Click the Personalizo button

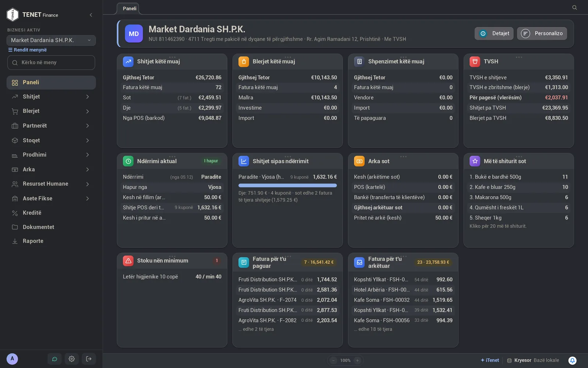click(542, 33)
